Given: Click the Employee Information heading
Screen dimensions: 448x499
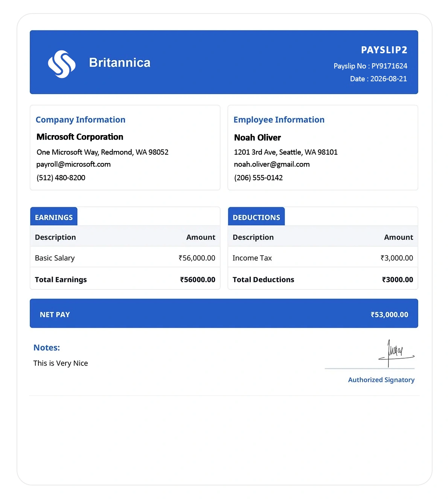Looking at the screenshot, I should click(279, 120).
